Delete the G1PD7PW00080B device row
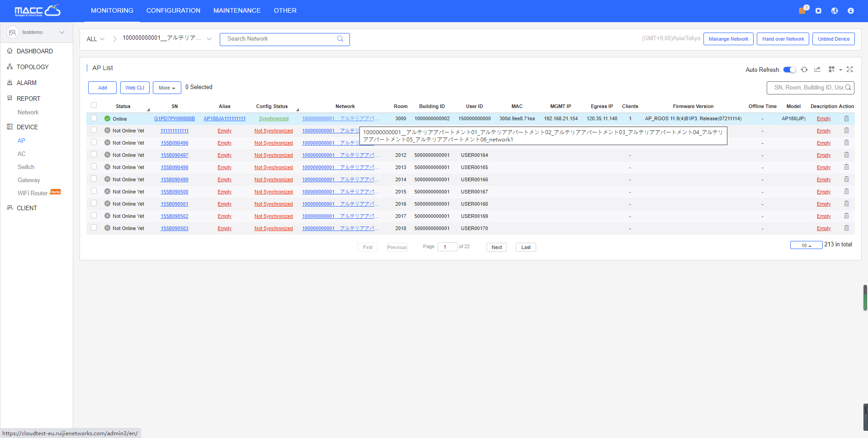The width and height of the screenshot is (868, 438). tap(846, 118)
